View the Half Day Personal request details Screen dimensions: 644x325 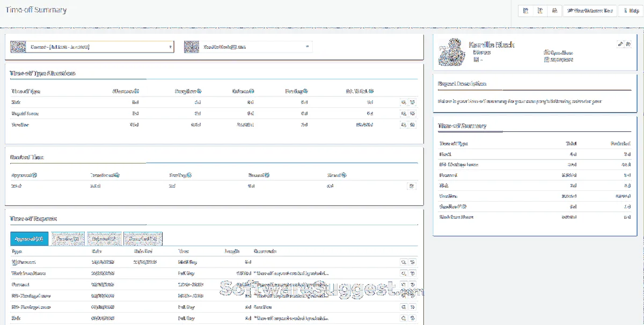404,262
